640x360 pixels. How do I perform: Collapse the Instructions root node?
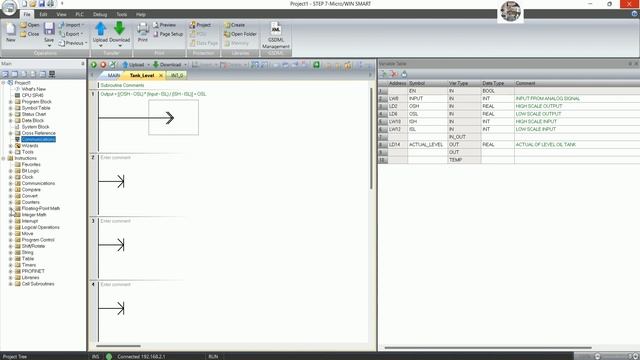coord(4,158)
